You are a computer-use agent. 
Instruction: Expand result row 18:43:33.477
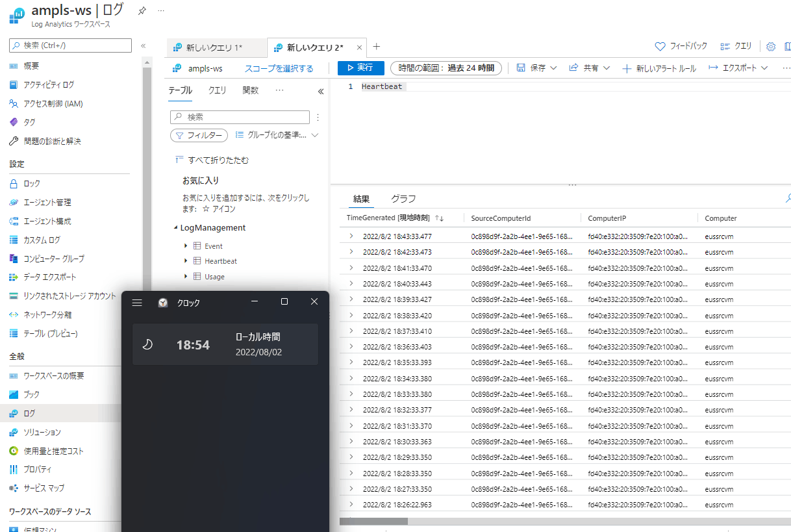(x=351, y=236)
